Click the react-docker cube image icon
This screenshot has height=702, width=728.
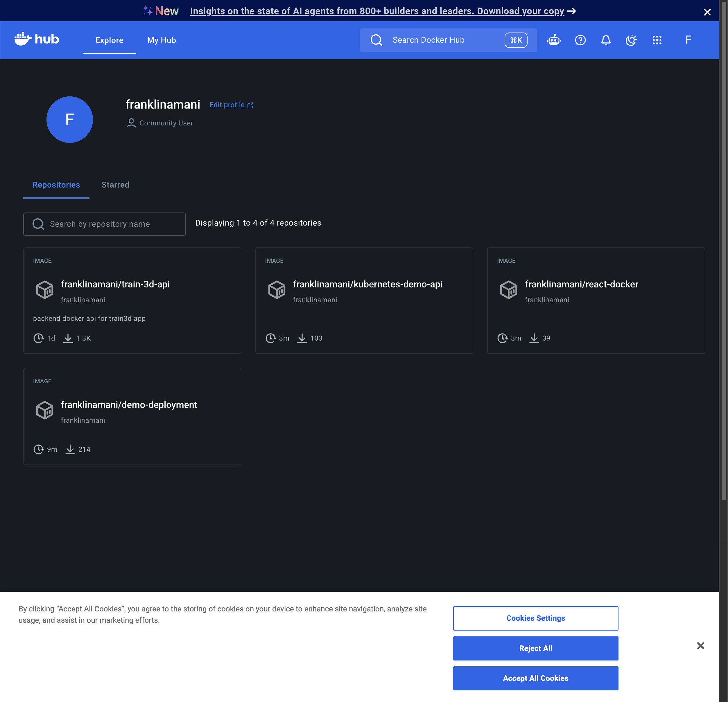tap(508, 289)
